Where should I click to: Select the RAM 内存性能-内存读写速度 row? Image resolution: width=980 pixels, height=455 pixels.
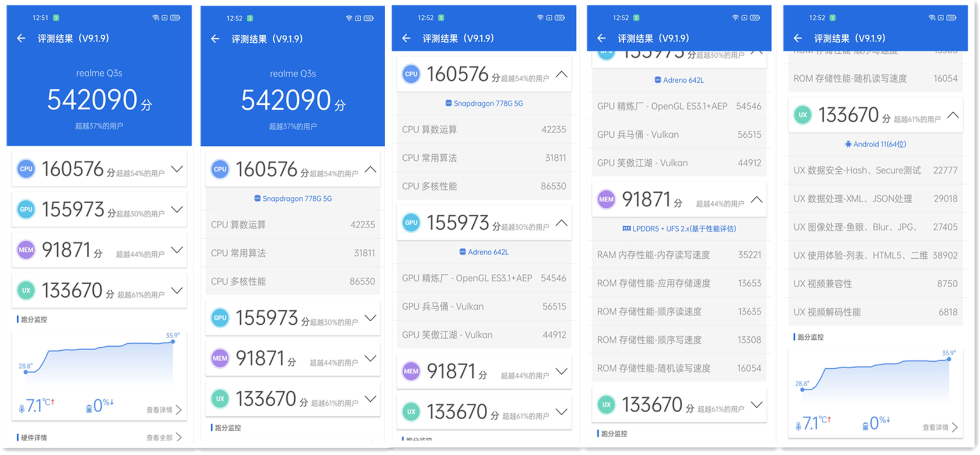(x=679, y=255)
